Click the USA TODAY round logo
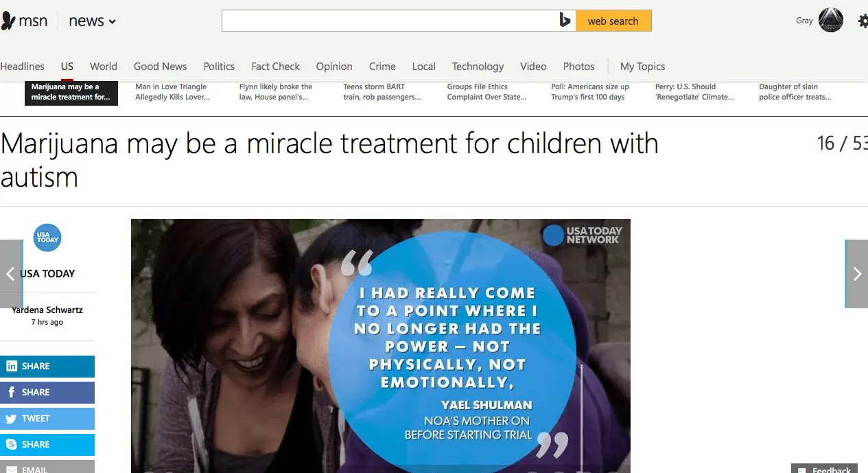The height and width of the screenshot is (473, 868). click(47, 238)
